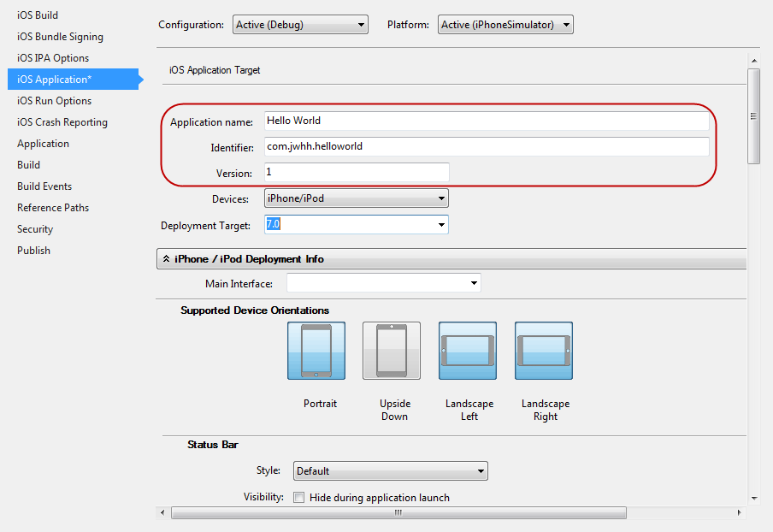Open the Platform dropdown
This screenshot has width=773, height=532.
(x=505, y=25)
